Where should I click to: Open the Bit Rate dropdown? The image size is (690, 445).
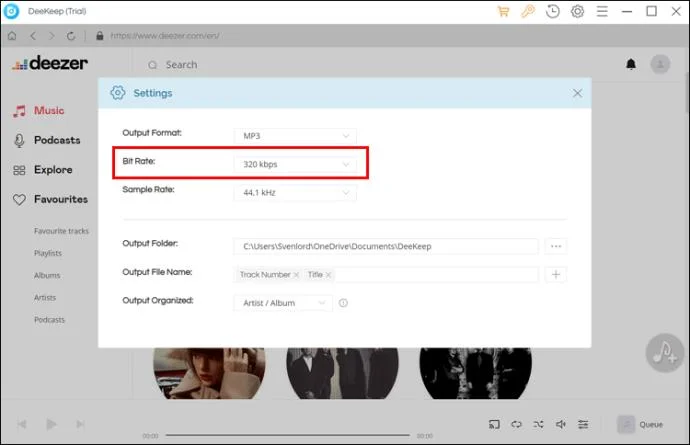click(295, 164)
